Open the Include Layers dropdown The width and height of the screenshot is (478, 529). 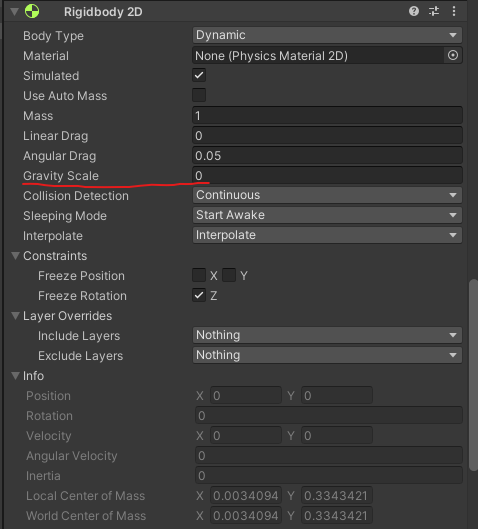327,335
